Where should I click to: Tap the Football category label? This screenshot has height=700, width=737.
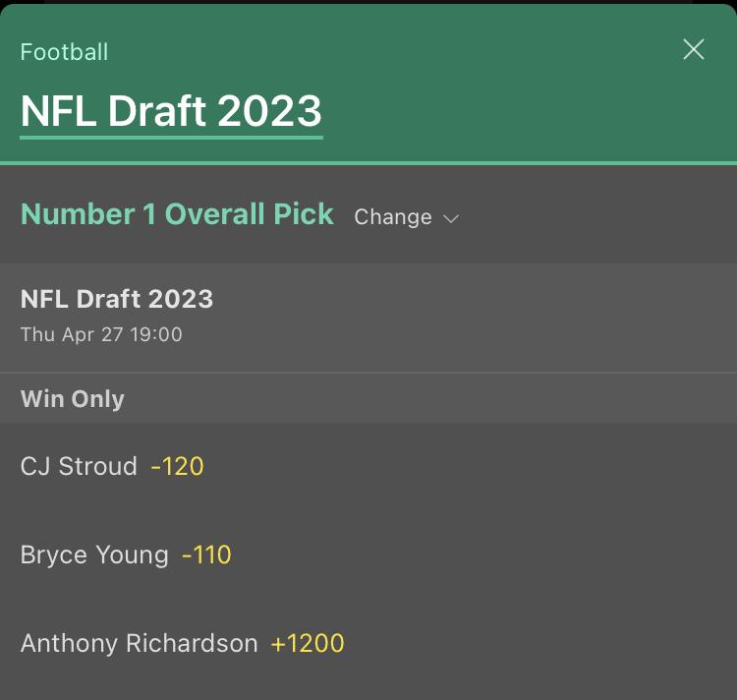64,52
